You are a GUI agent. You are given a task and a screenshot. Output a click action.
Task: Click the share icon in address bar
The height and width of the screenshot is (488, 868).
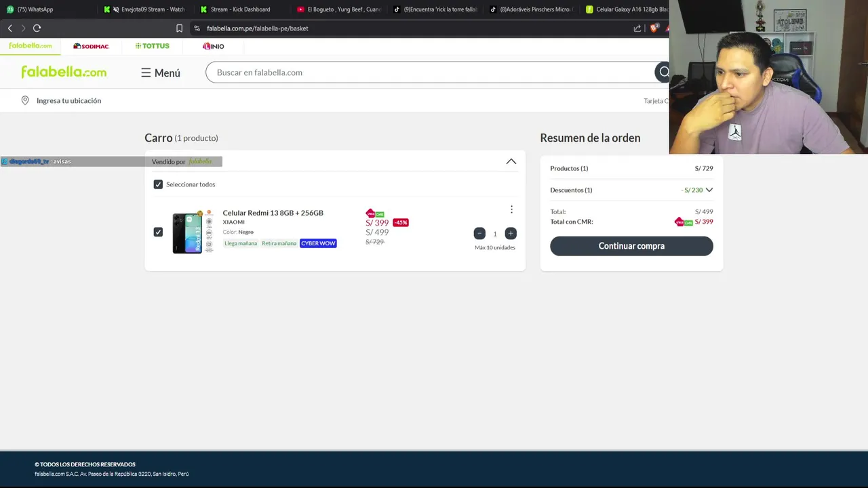point(637,28)
